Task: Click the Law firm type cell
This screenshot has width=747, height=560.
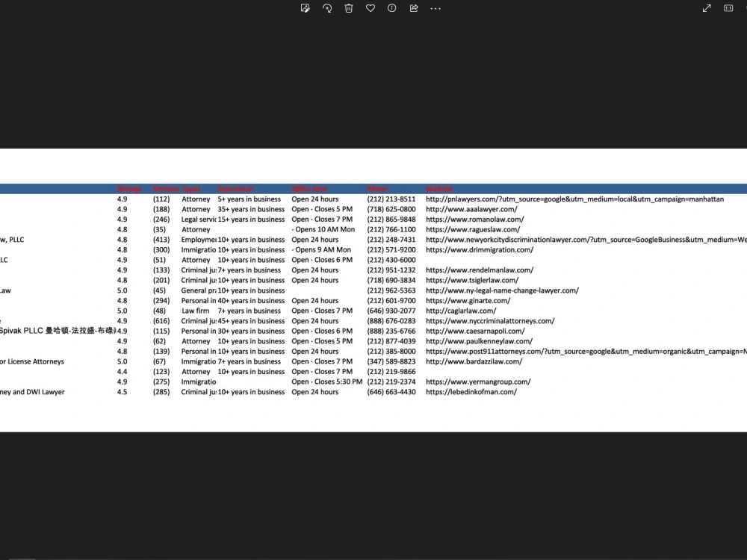Action: (x=195, y=311)
